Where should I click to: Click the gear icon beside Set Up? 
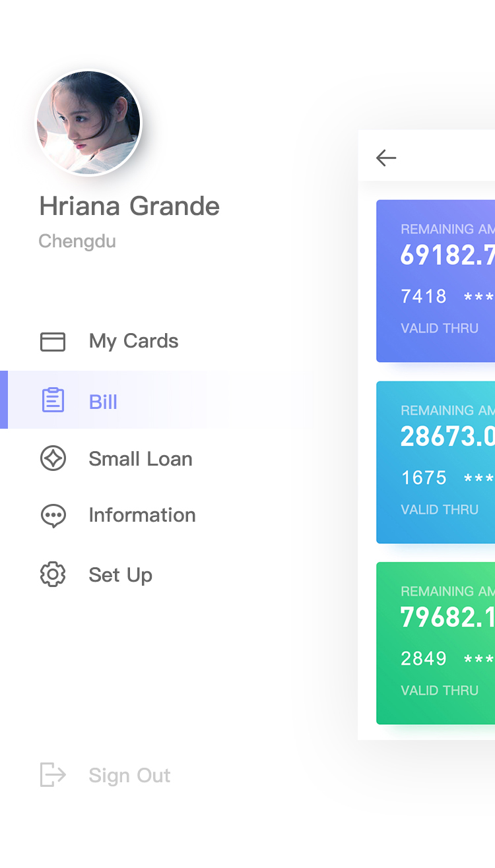(53, 574)
